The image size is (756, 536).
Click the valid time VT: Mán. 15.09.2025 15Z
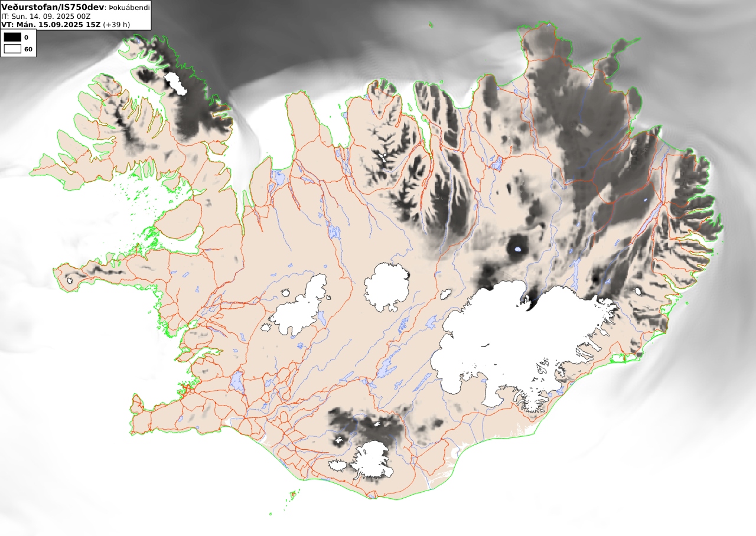point(51,25)
